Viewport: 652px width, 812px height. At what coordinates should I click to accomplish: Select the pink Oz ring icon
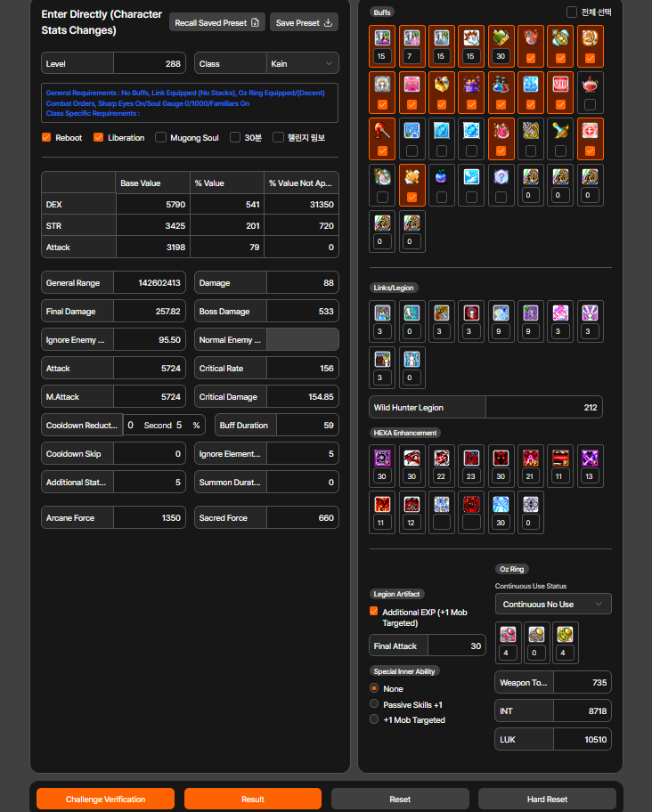[x=508, y=634]
